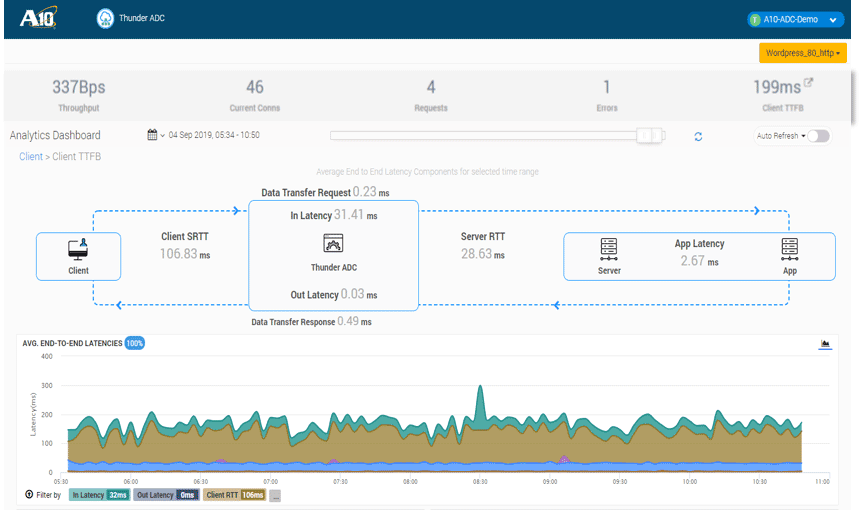Click the 337Bps Throughput metric
Screen dimensions: 862x510
[79, 95]
